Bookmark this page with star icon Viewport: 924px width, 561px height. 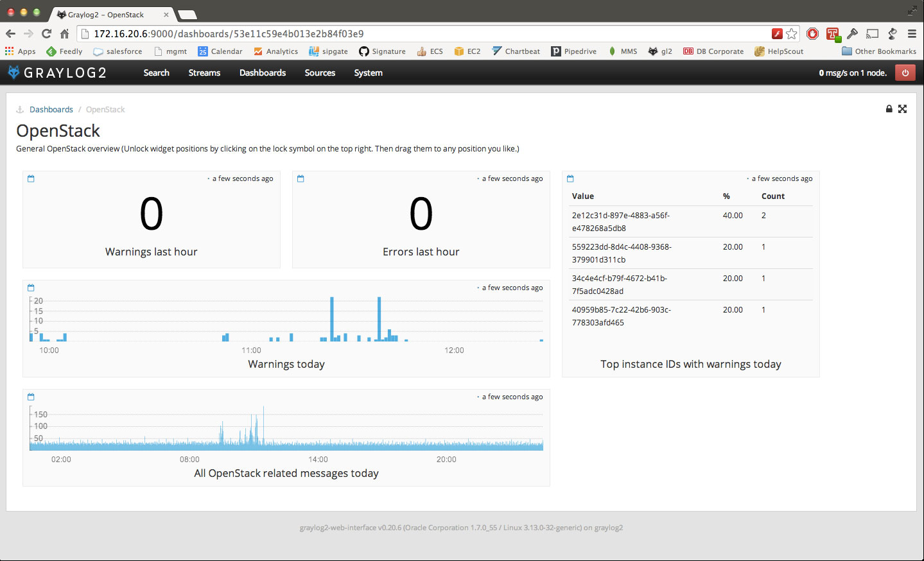tap(792, 33)
